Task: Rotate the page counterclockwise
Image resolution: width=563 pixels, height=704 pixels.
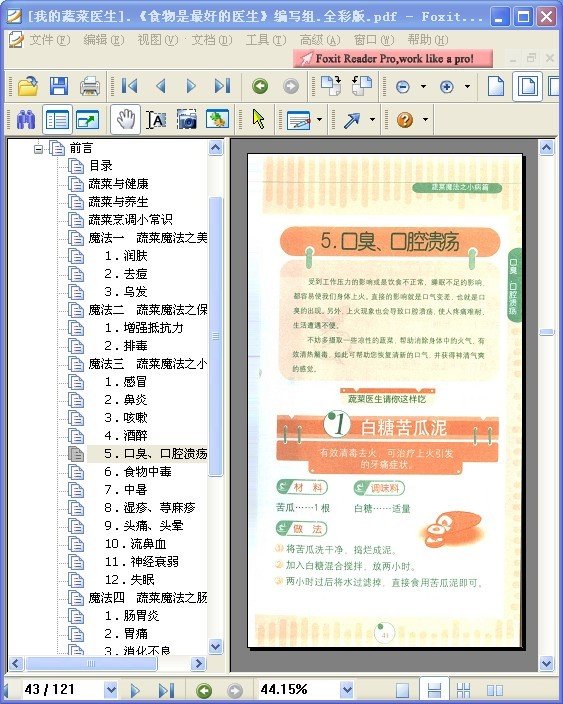Action: click(362, 86)
